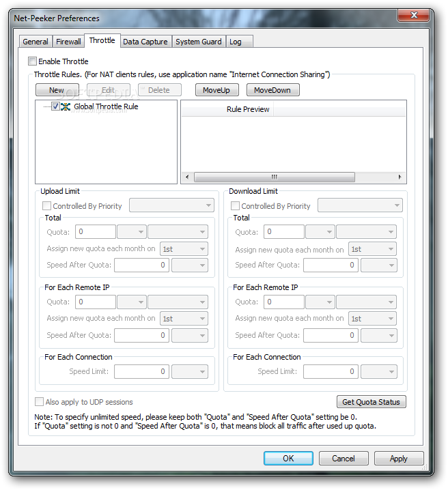Screen dimensions: 448x490
Task: Open Download Remote IP quota day dropdown
Action: click(373, 319)
